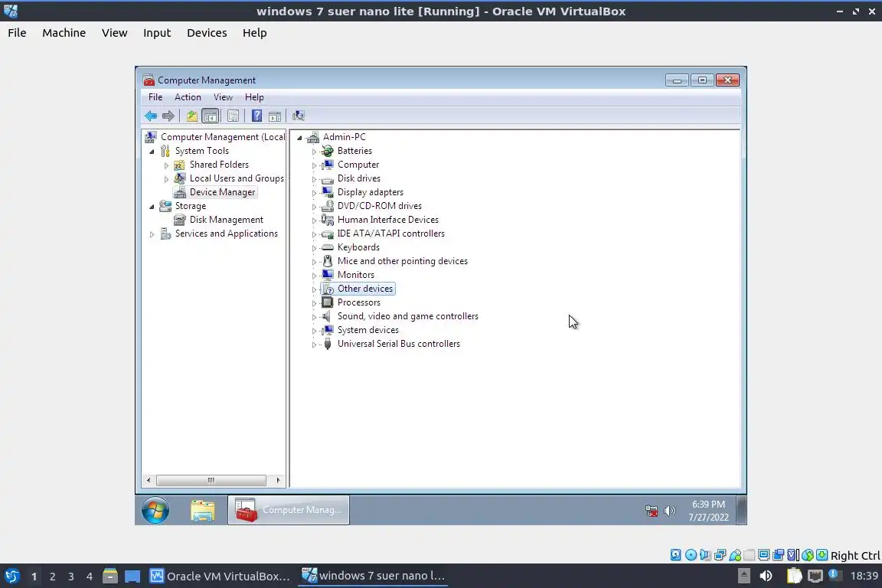
Task: Click VirtualBox optical disc status icon
Action: (x=691, y=555)
